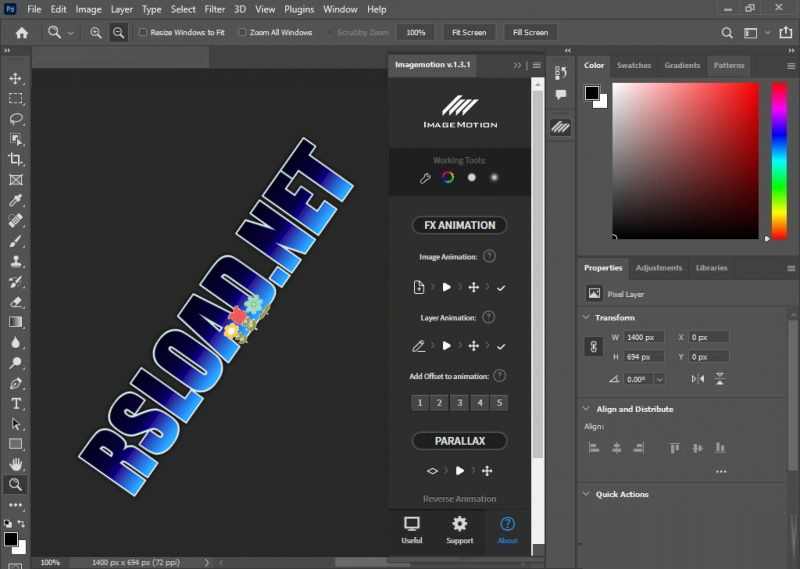800x569 pixels.
Task: Click the PARALLAX button
Action: coord(460,441)
